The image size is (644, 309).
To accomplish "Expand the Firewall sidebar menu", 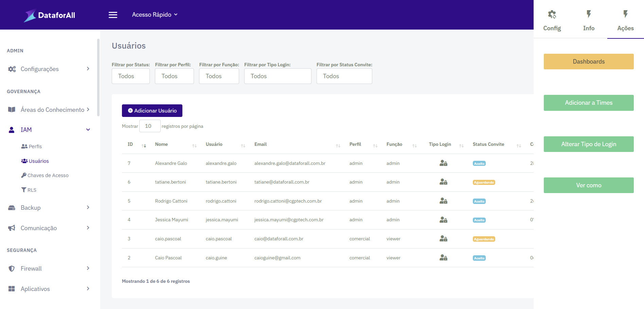I will [x=49, y=269].
